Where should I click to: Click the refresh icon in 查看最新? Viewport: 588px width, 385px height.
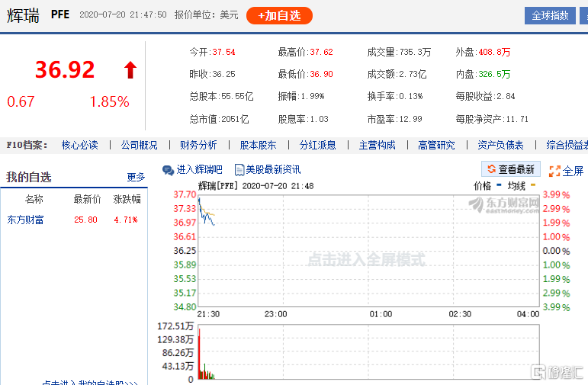click(x=491, y=169)
